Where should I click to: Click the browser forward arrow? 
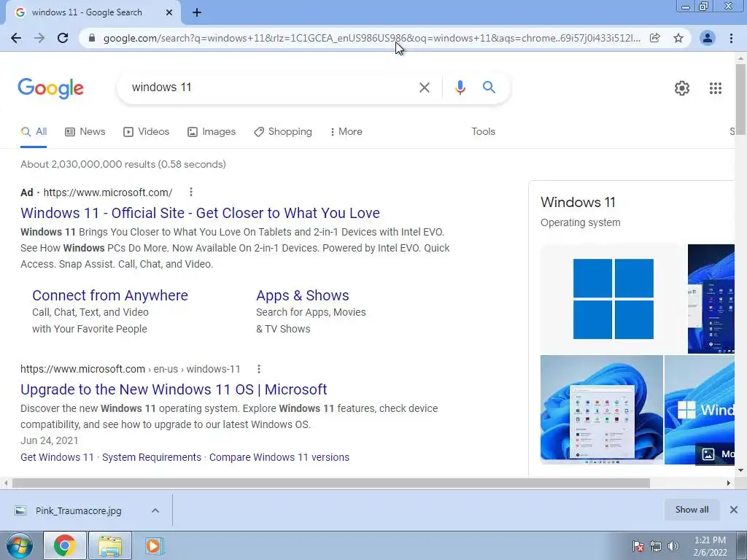(x=39, y=38)
